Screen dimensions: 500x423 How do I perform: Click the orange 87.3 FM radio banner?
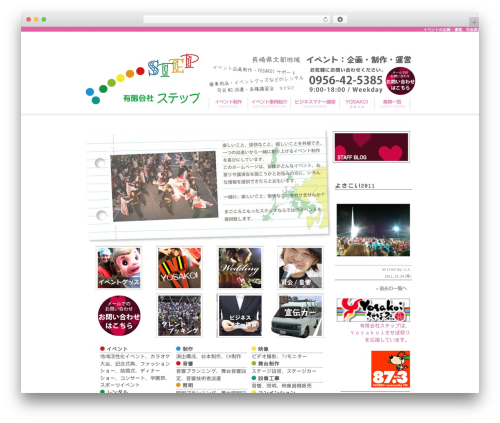pos(390,369)
